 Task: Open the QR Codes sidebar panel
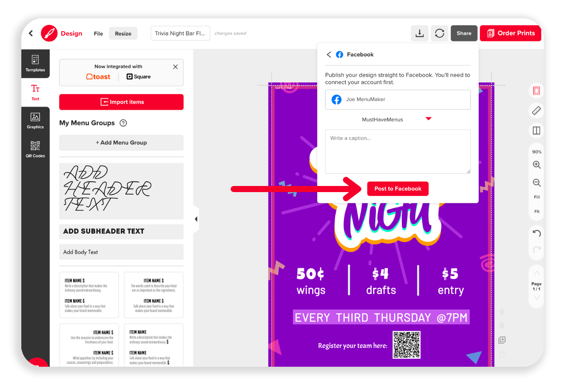click(35, 149)
